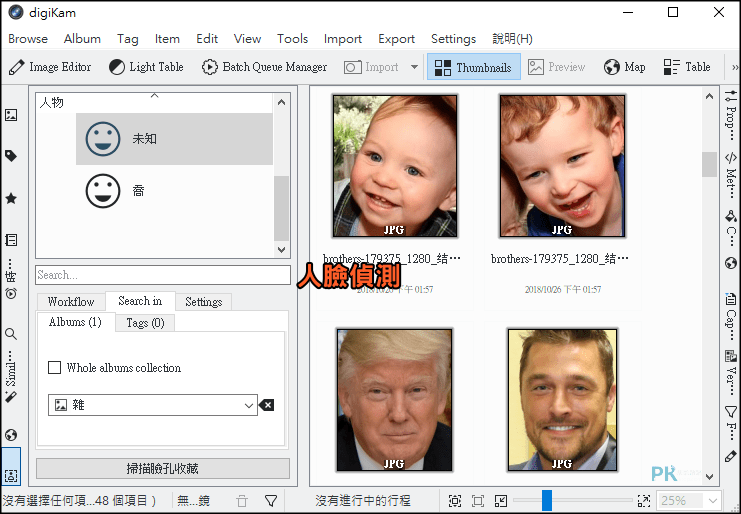This screenshot has height=514, width=741.
Task: Clear album selection with the X button
Action: point(267,405)
